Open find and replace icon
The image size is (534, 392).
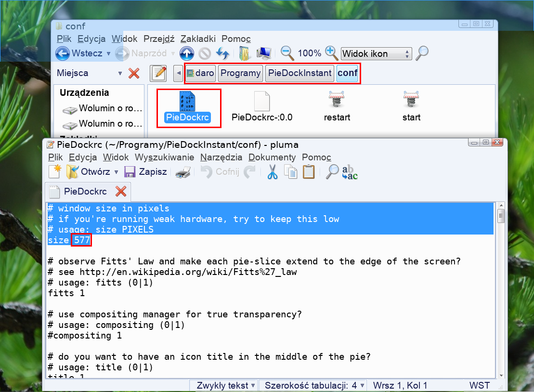[x=350, y=172]
